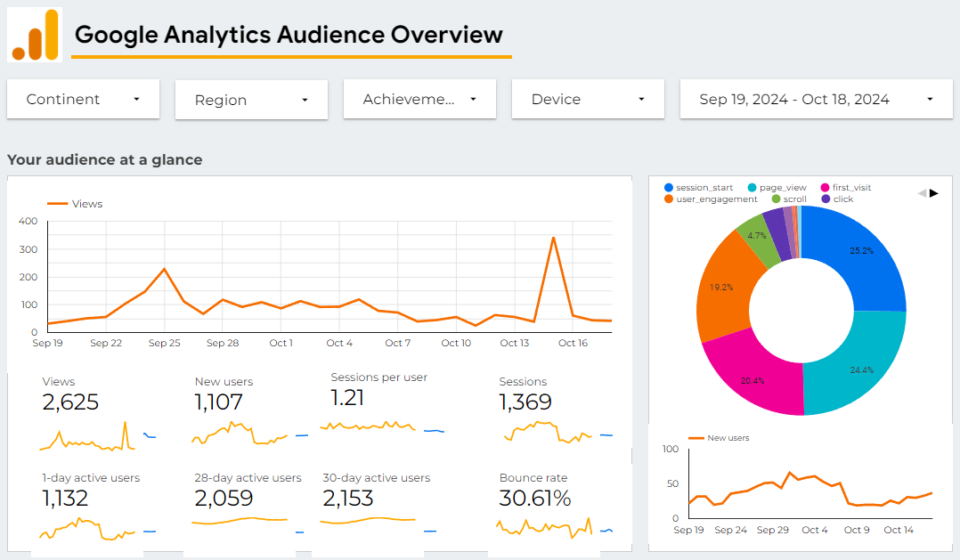Viewport: 960px width, 560px height.
Task: Open the Continent filter dropdown
Action: pyautogui.click(x=84, y=99)
